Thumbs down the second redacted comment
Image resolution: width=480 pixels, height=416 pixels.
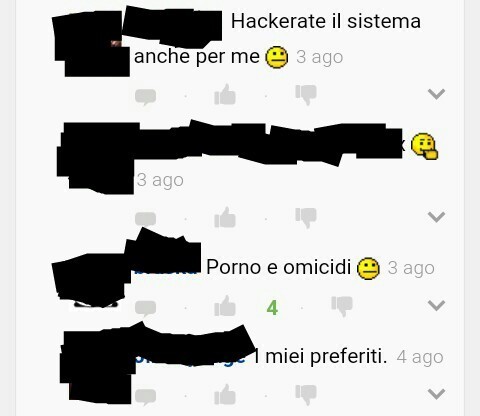coord(306,218)
